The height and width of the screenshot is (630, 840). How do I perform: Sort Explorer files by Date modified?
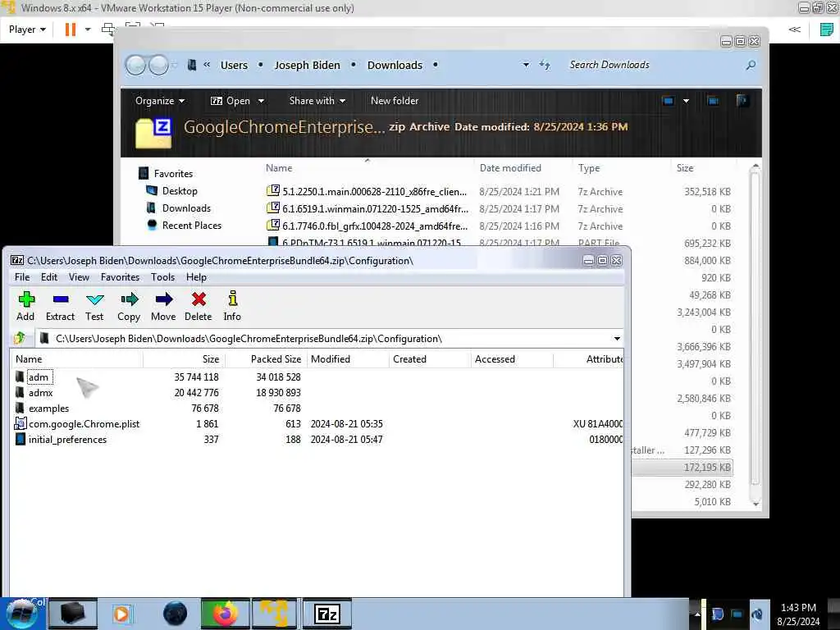pyautogui.click(x=510, y=167)
